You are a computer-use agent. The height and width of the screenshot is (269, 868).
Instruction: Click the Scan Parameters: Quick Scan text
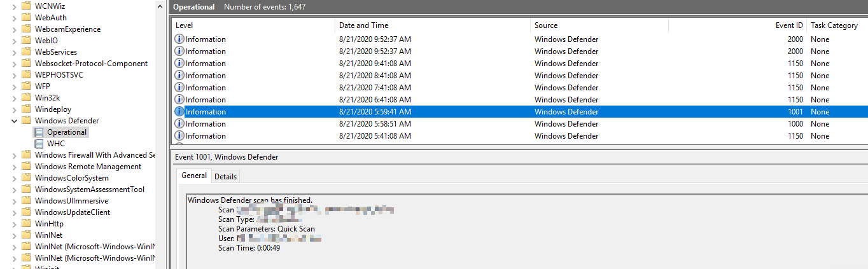pos(266,229)
